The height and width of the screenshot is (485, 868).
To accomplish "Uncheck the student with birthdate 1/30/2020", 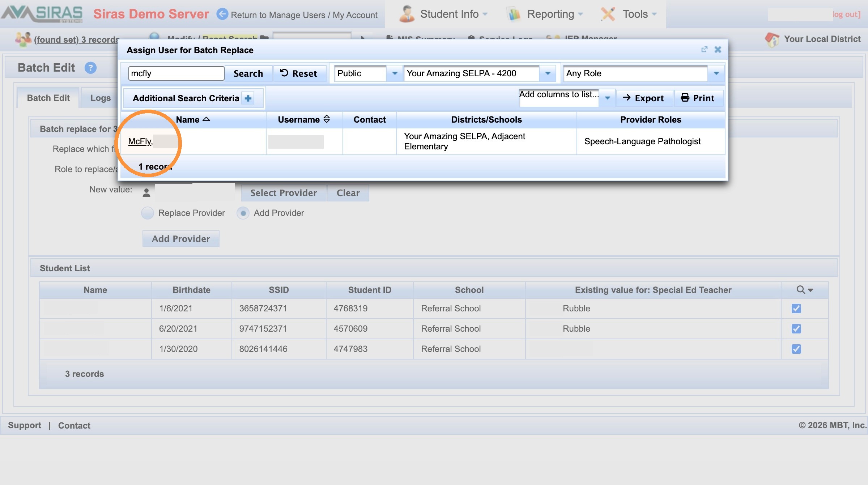I will point(796,349).
